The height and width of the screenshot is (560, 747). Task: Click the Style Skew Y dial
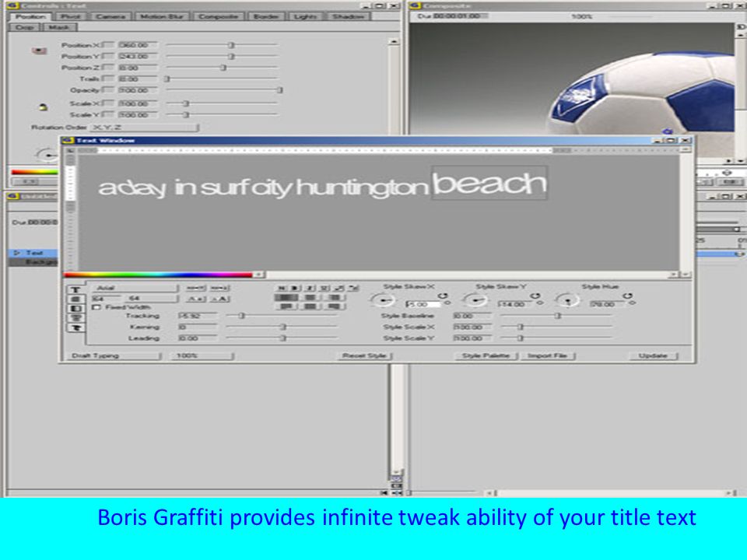click(475, 300)
